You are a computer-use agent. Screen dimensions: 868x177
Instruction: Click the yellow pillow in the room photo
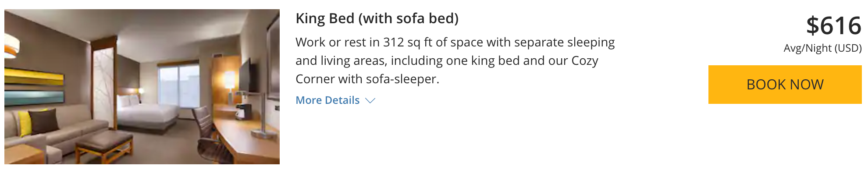point(25,122)
